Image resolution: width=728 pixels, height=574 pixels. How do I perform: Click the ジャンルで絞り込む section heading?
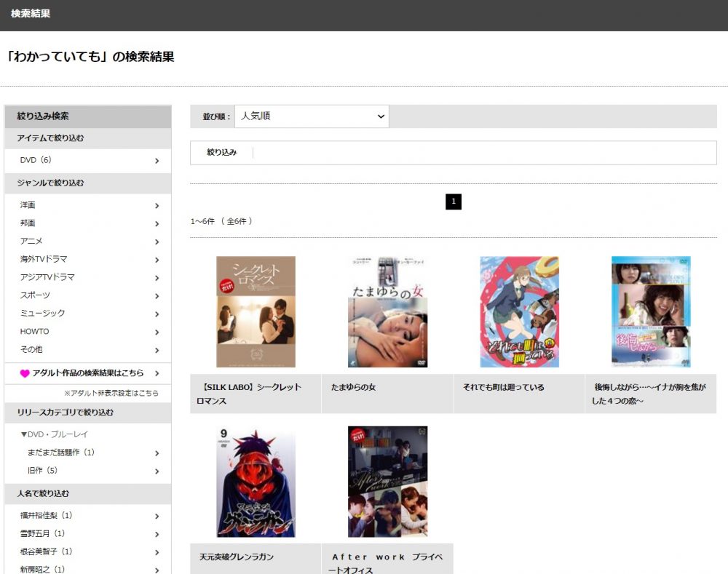(51, 183)
